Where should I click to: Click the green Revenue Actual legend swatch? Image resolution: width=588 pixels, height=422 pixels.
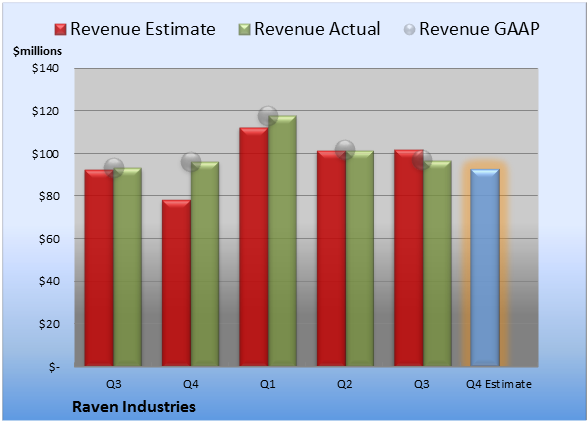pos(244,30)
